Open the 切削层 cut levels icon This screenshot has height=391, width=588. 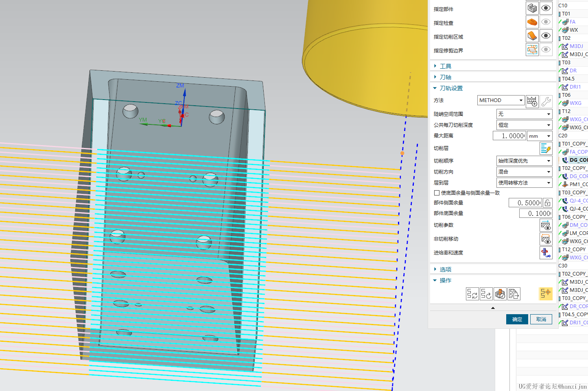(x=546, y=148)
